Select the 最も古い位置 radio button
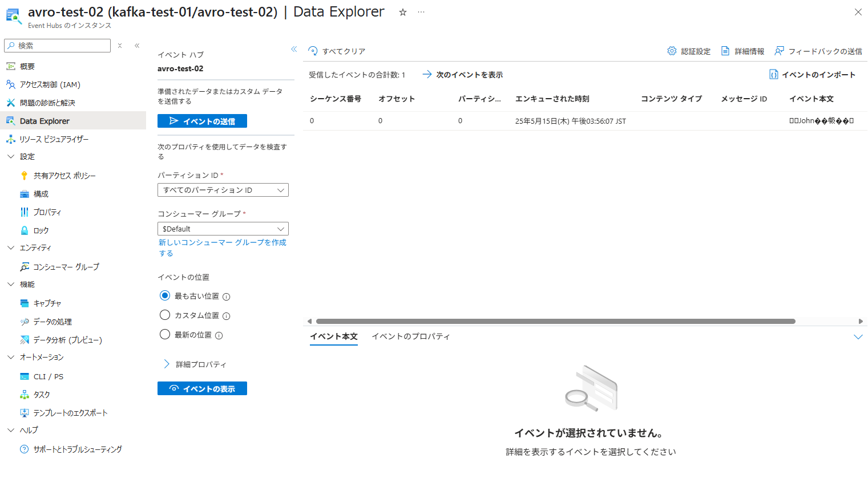 click(165, 295)
